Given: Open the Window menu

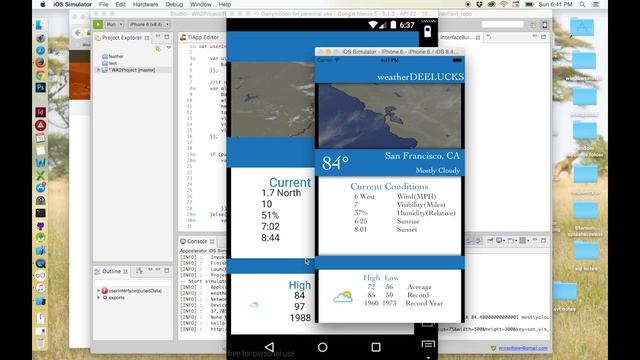Looking at the screenshot, I should click(200, 4).
